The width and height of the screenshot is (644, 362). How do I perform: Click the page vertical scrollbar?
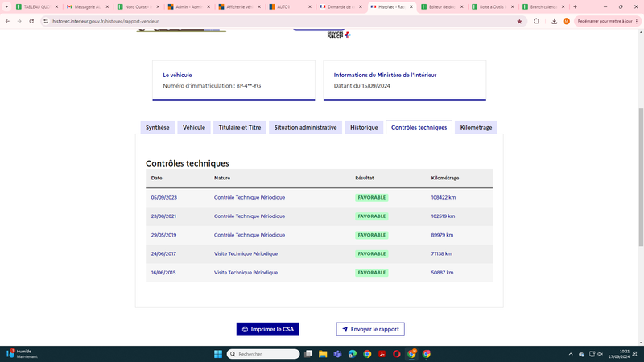pyautogui.click(x=641, y=177)
